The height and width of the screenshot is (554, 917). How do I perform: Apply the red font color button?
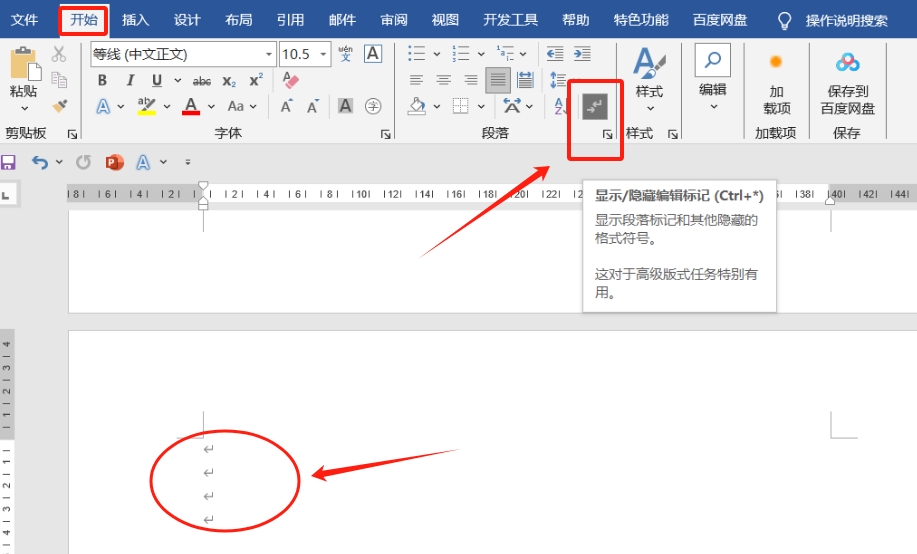pyautogui.click(x=191, y=106)
